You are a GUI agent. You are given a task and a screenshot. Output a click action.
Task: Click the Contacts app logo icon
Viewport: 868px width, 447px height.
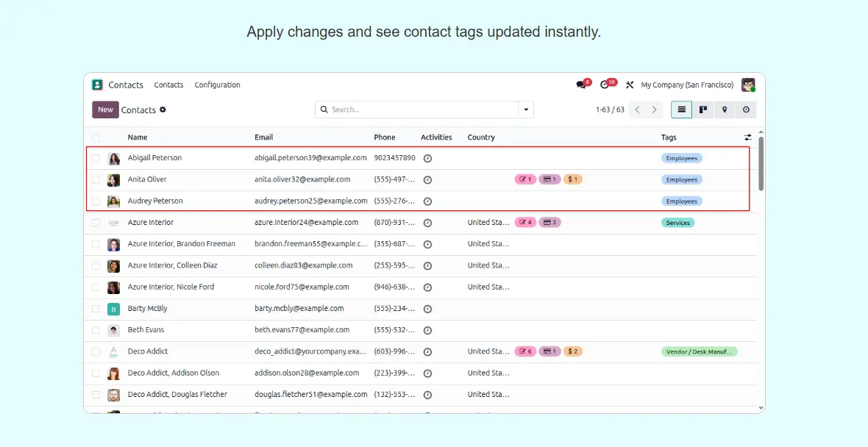(x=97, y=85)
